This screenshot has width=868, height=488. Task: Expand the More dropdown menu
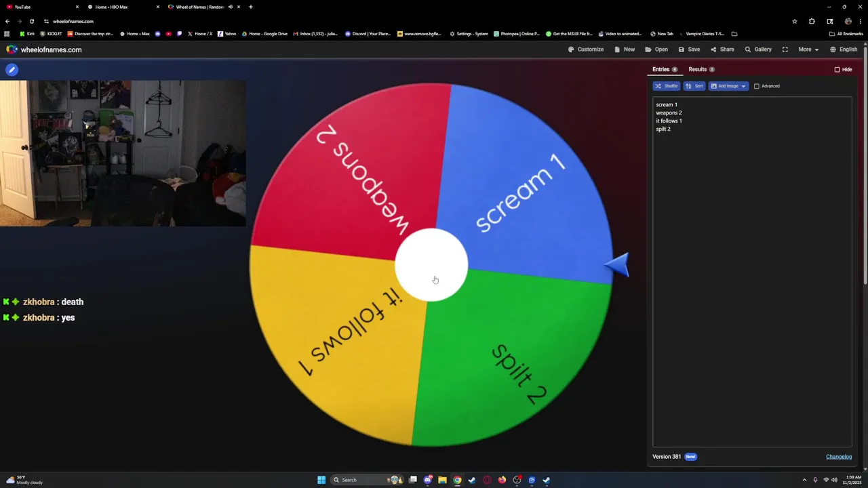click(808, 49)
